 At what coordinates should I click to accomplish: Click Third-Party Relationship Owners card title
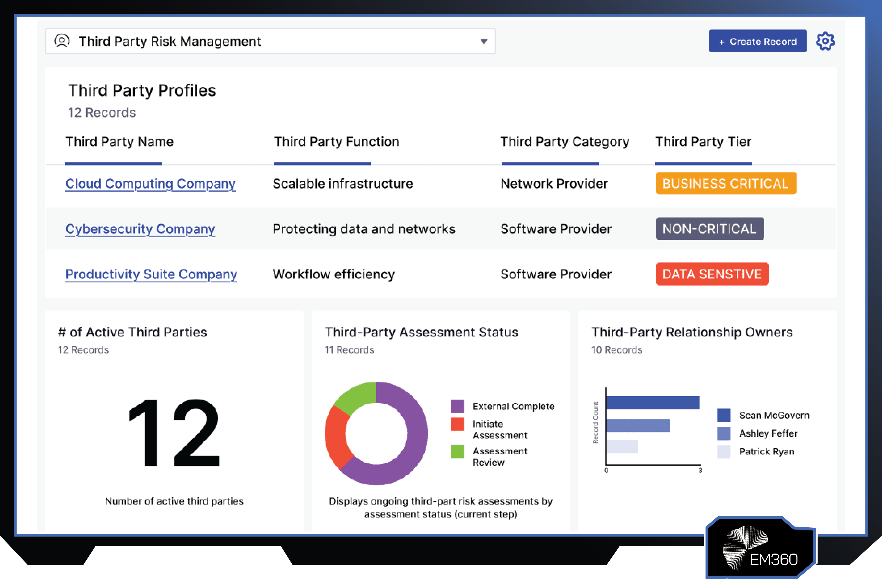692,332
